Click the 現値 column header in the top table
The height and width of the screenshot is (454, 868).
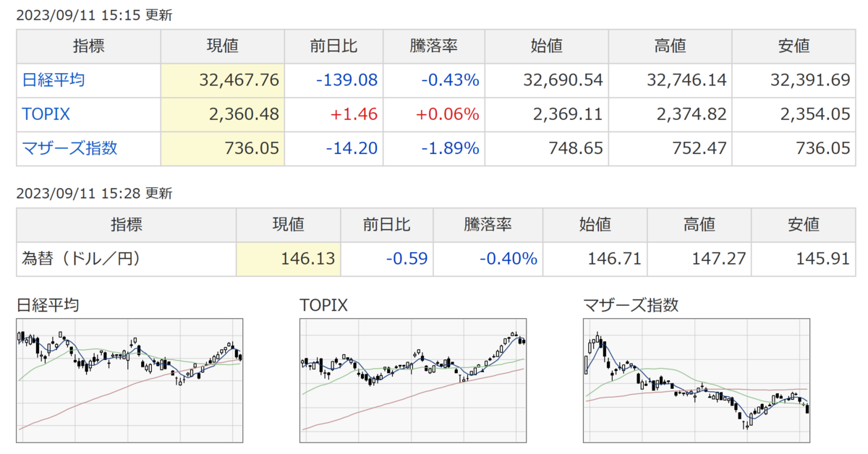click(223, 46)
